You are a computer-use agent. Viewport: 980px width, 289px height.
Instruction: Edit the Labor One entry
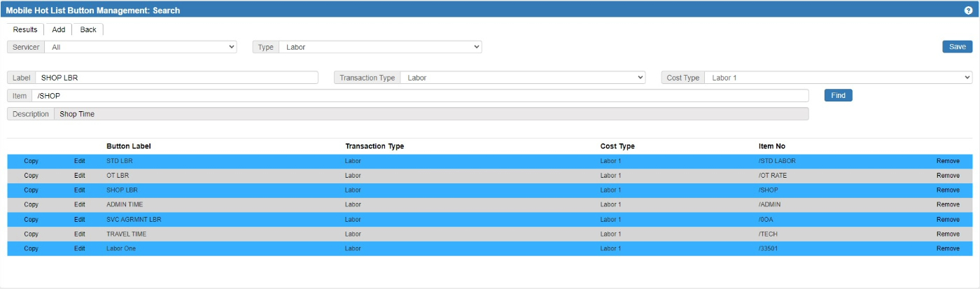pos(80,248)
